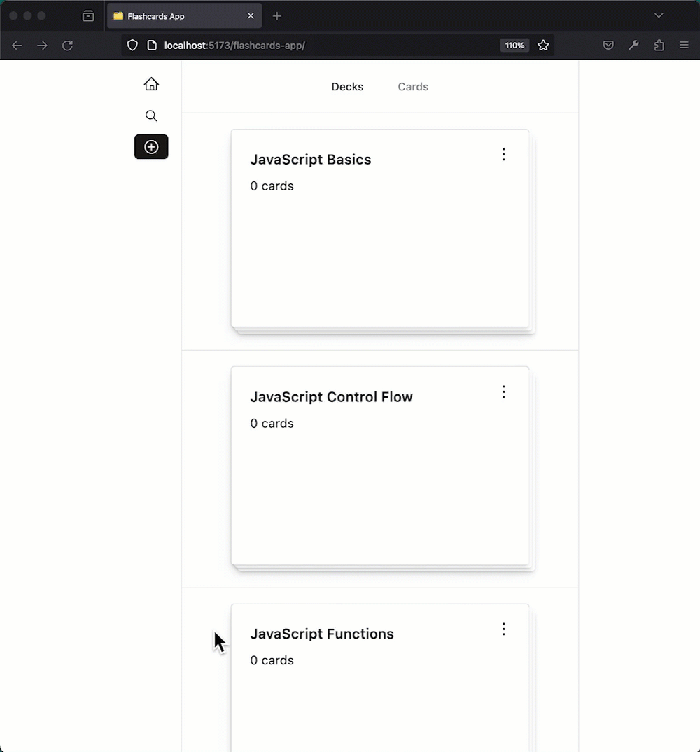The height and width of the screenshot is (752, 700).
Task: Bookmark the page with the star icon
Action: 544,45
